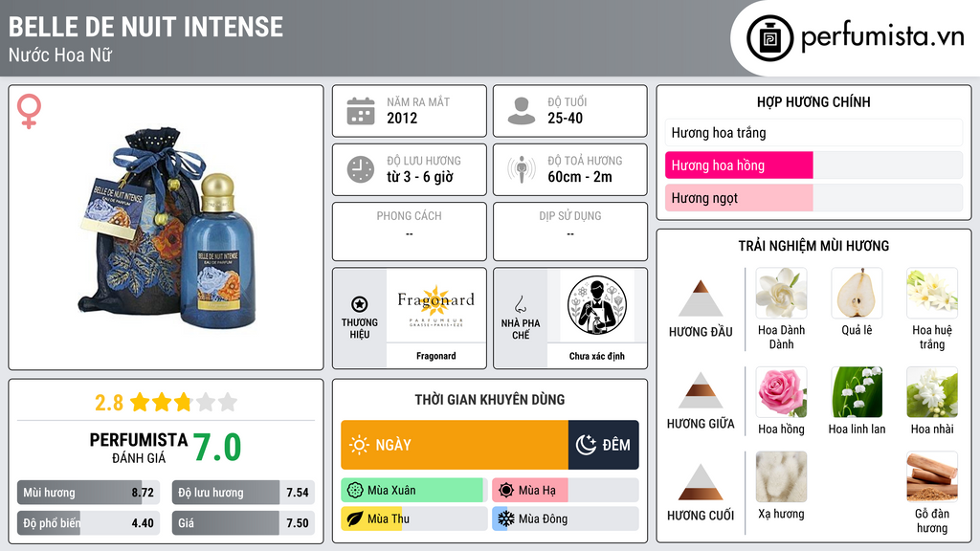Viewport: 980px width, 551px height.
Task: Open the Hoa hồng rose note
Action: 781,392
